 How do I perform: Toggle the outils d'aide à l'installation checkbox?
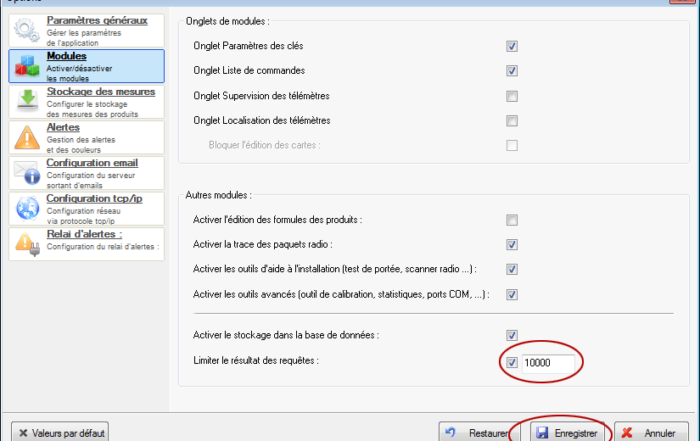pyautogui.click(x=512, y=269)
